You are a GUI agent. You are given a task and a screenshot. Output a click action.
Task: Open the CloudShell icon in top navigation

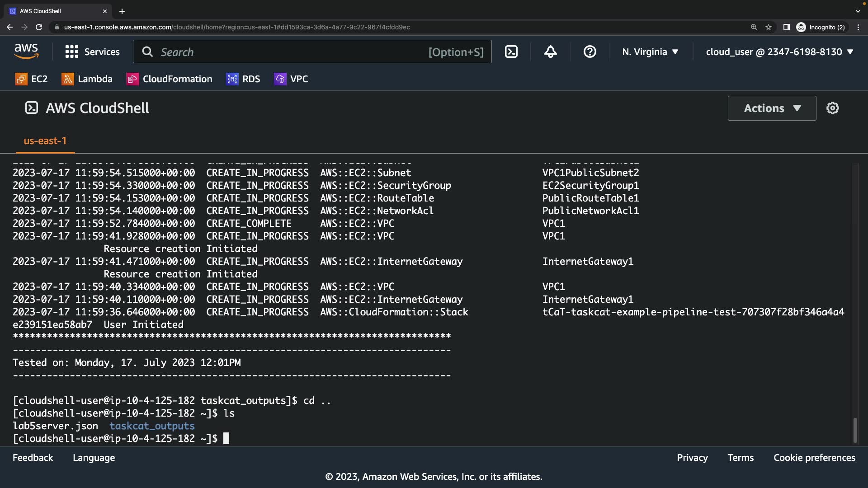pyautogui.click(x=511, y=52)
